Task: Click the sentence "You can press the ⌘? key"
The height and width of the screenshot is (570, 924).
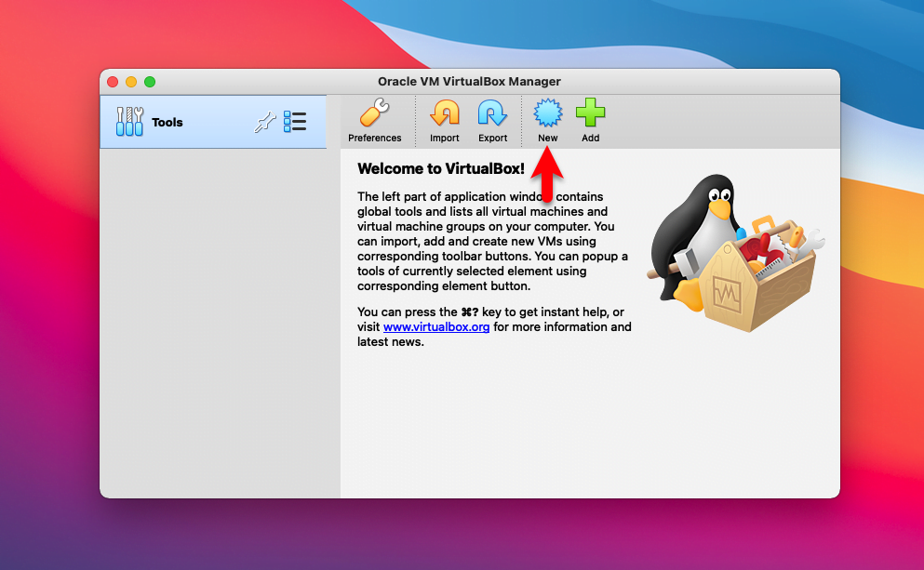Action: (x=494, y=326)
